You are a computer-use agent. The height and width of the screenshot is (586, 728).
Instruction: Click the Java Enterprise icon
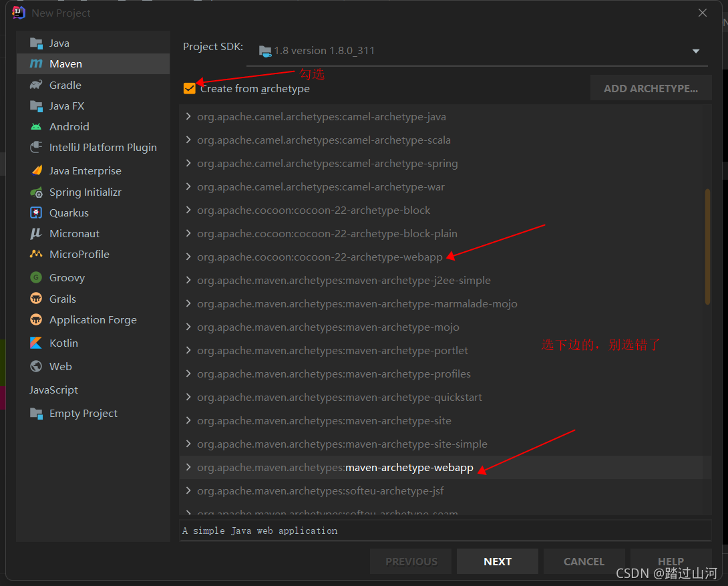click(x=36, y=170)
